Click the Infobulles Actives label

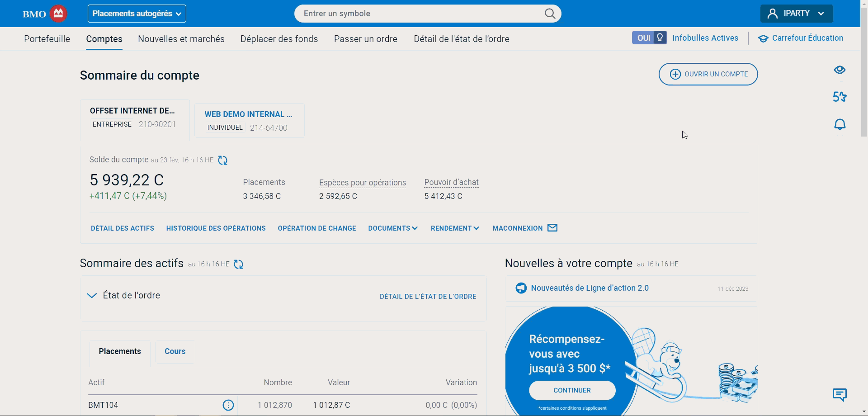(x=705, y=38)
